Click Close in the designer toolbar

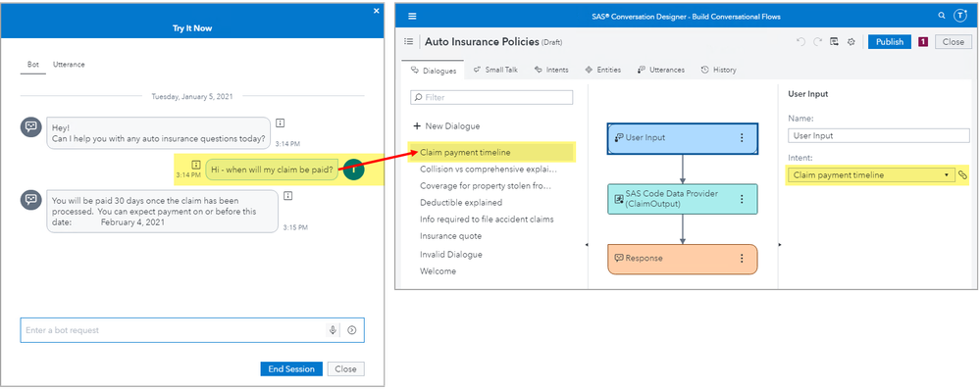(x=954, y=42)
